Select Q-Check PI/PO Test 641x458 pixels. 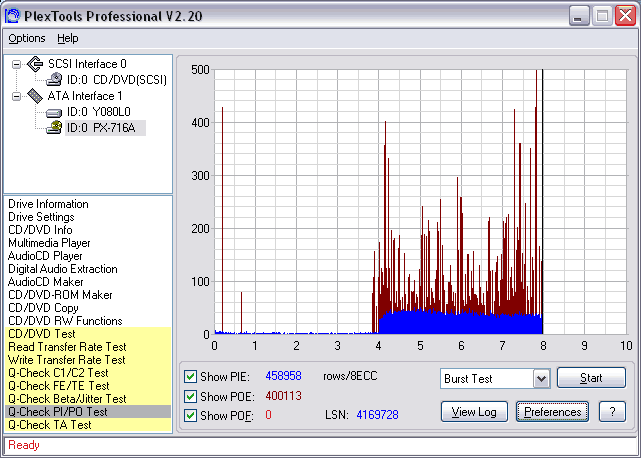click(x=88, y=412)
